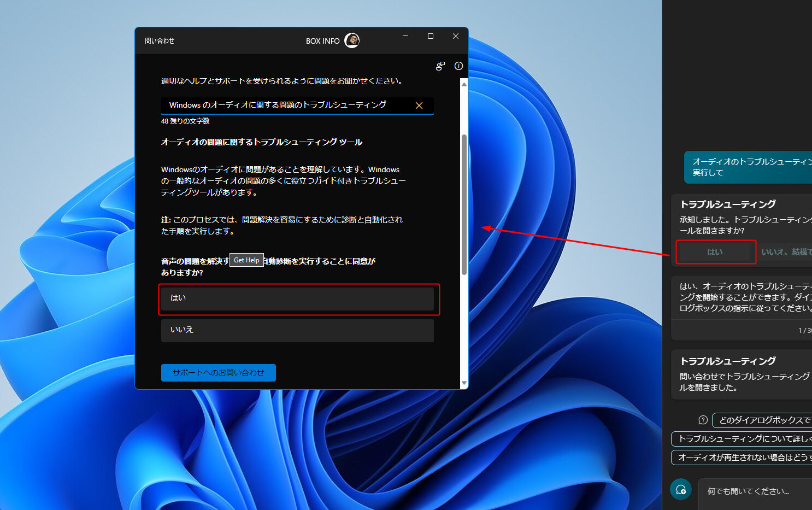812x510 pixels.
Task: Select はい to consent to diagnostics
Action: point(297,298)
